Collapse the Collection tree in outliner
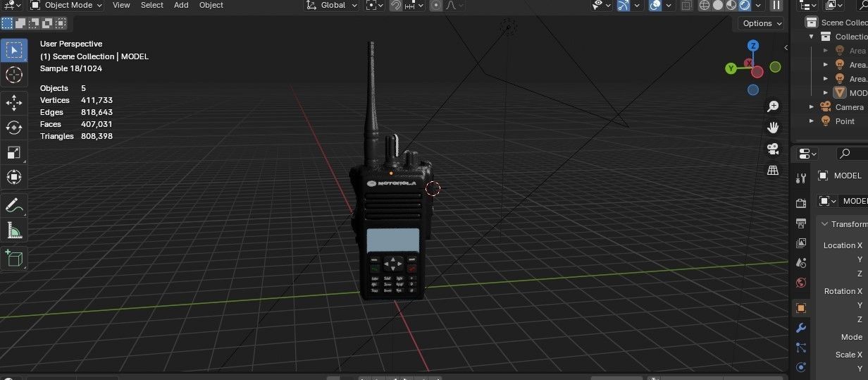Screen dimensions: 868x380 click(811, 37)
